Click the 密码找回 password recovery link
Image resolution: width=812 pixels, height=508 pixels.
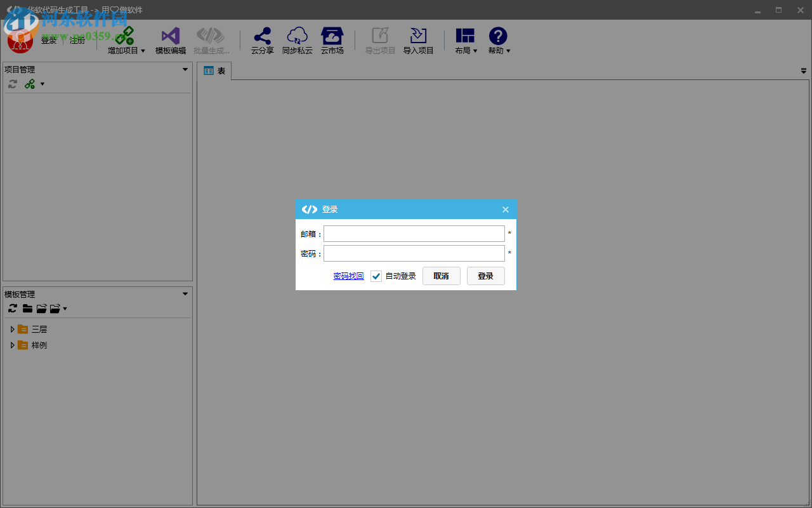click(348, 276)
